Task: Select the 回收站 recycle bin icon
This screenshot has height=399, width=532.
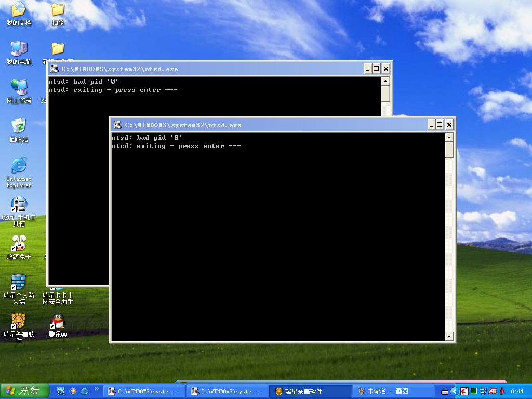Action: pyautogui.click(x=19, y=130)
